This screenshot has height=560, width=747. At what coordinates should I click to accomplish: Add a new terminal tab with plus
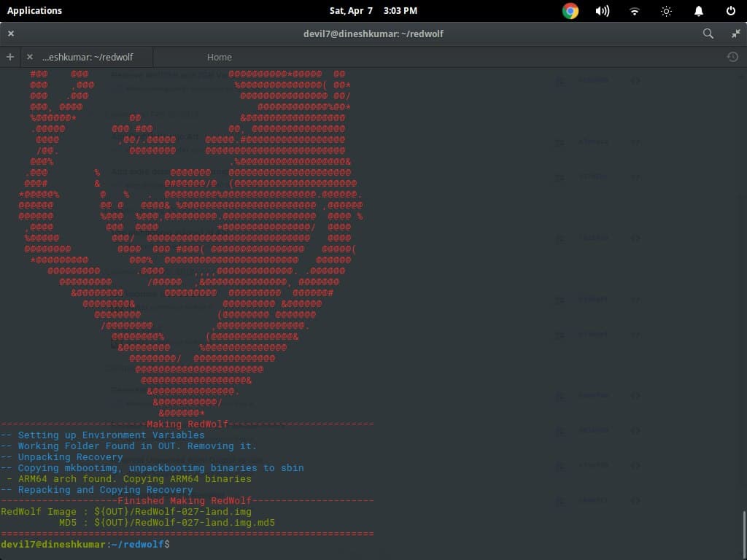[10, 57]
